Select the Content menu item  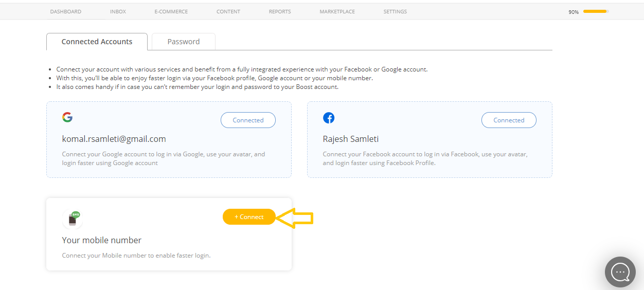pyautogui.click(x=228, y=11)
